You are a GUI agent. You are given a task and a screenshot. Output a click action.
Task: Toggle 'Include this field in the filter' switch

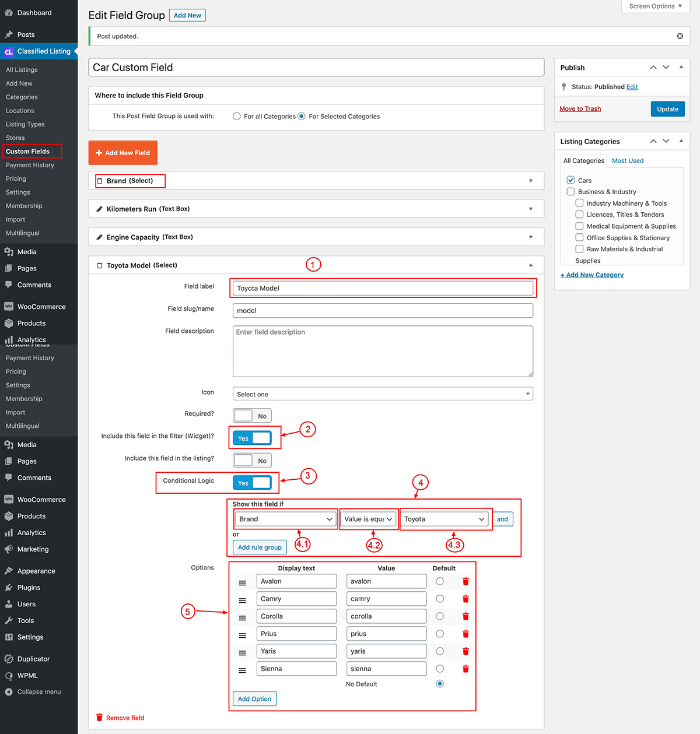(x=252, y=438)
